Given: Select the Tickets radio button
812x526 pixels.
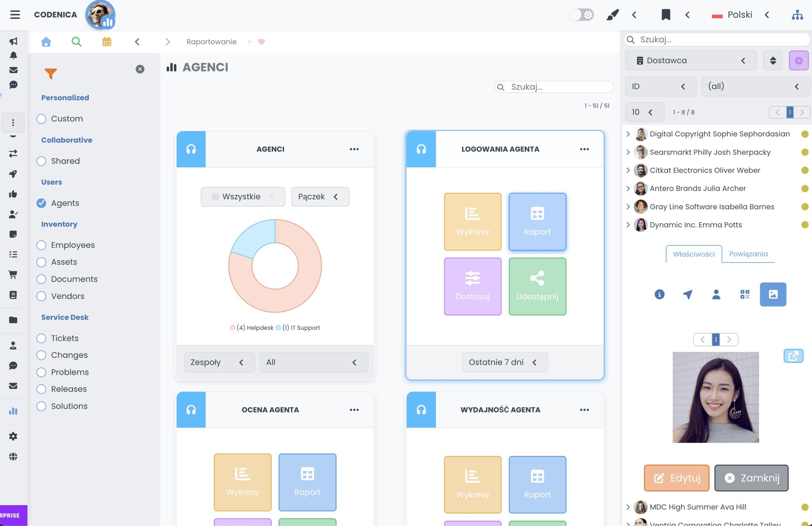Looking at the screenshot, I should tap(41, 338).
